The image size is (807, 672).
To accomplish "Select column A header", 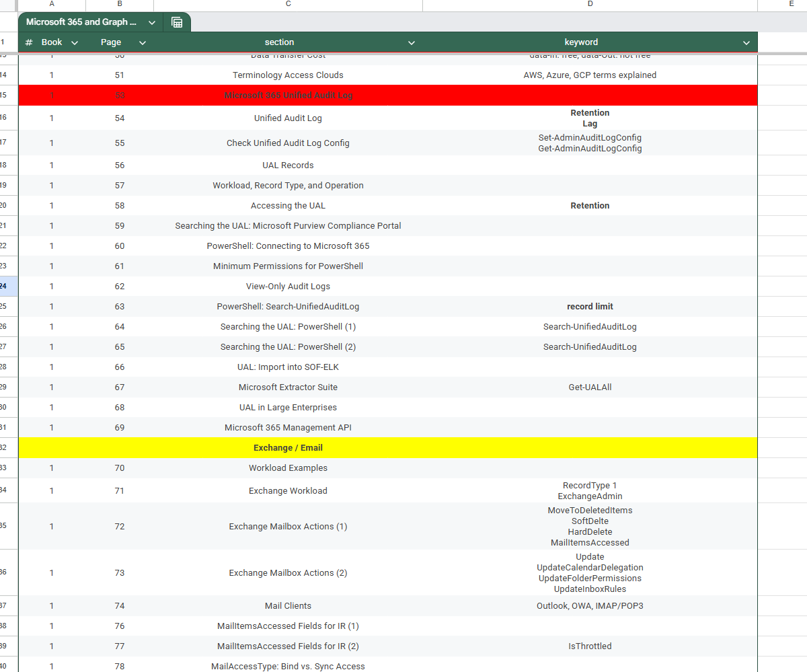I will coord(52,5).
